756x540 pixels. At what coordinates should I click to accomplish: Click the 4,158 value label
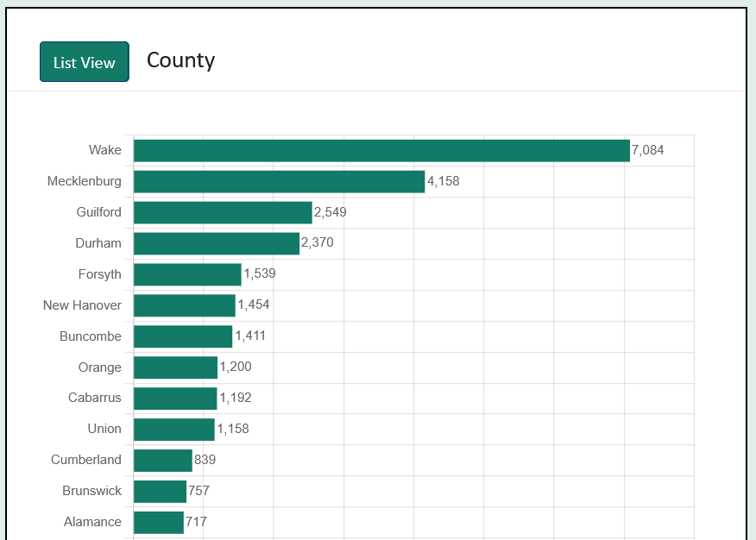(443, 182)
